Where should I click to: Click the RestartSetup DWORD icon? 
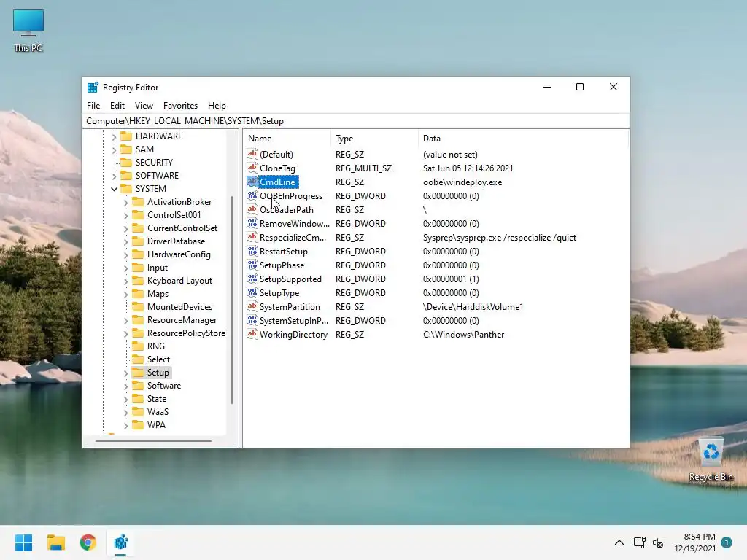click(252, 251)
